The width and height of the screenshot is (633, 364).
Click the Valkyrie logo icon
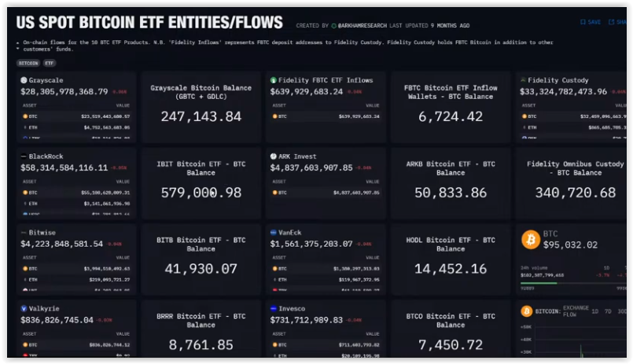[x=24, y=309]
